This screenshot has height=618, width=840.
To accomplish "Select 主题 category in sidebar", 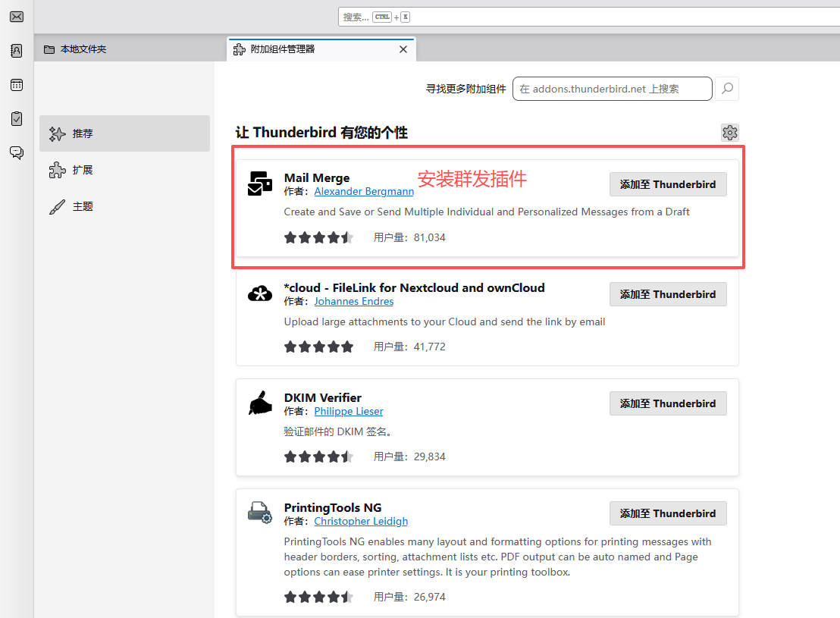I will (124, 206).
